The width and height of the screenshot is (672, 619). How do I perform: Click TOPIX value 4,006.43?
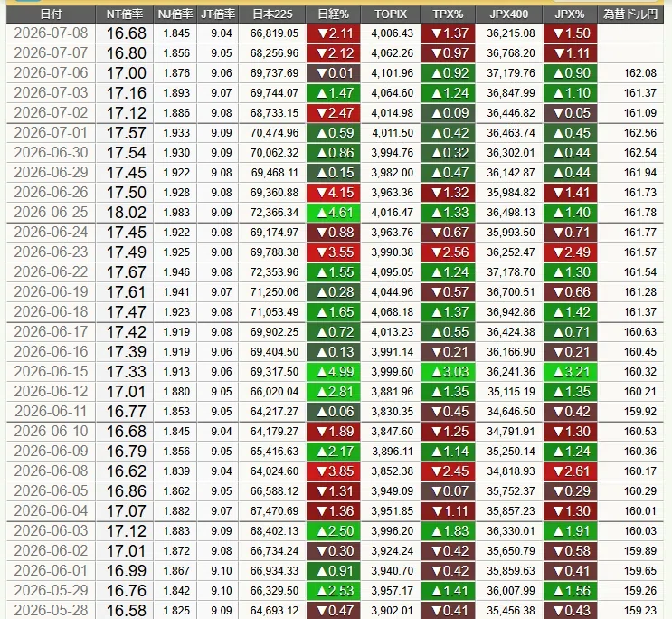click(393, 33)
